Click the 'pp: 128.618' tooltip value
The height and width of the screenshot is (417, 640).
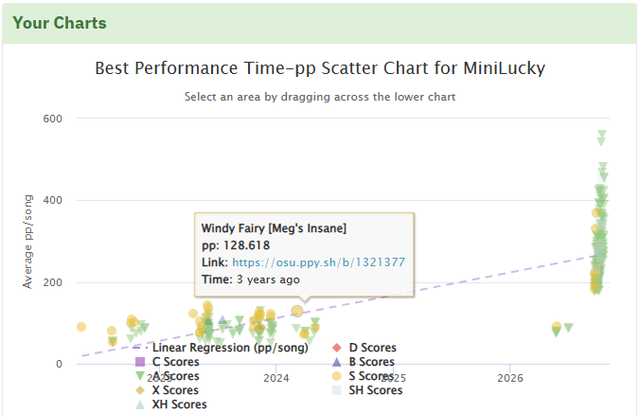[236, 245]
